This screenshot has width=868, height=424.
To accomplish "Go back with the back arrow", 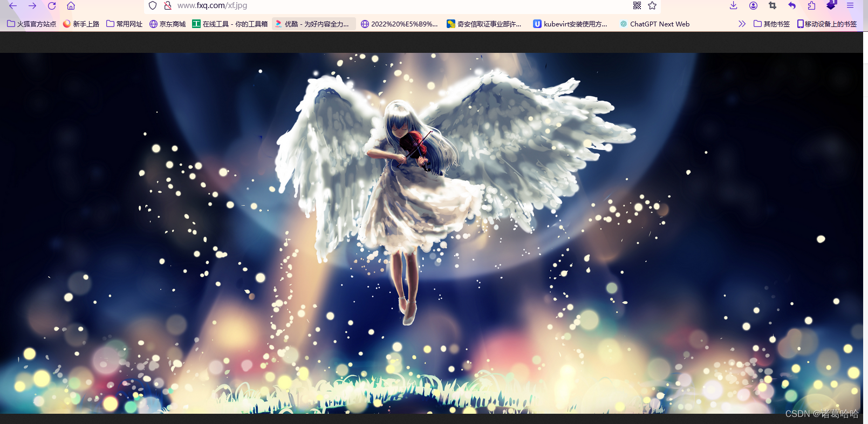I will [x=13, y=5].
